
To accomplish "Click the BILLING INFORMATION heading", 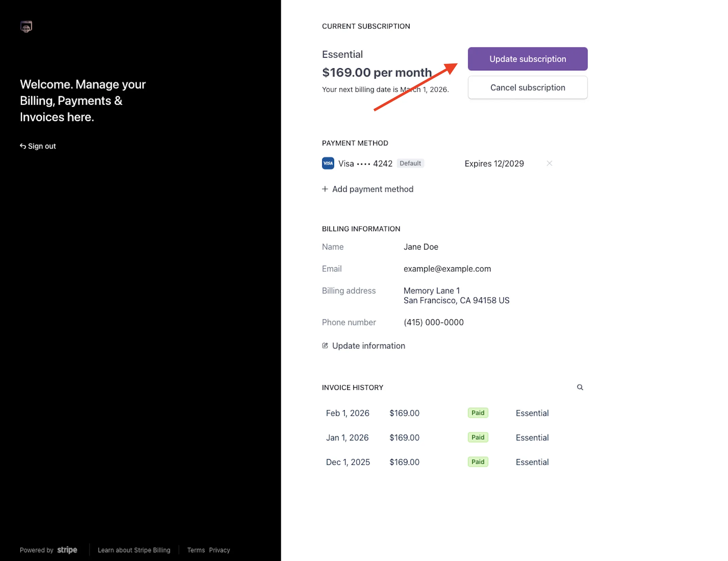I will tap(361, 229).
